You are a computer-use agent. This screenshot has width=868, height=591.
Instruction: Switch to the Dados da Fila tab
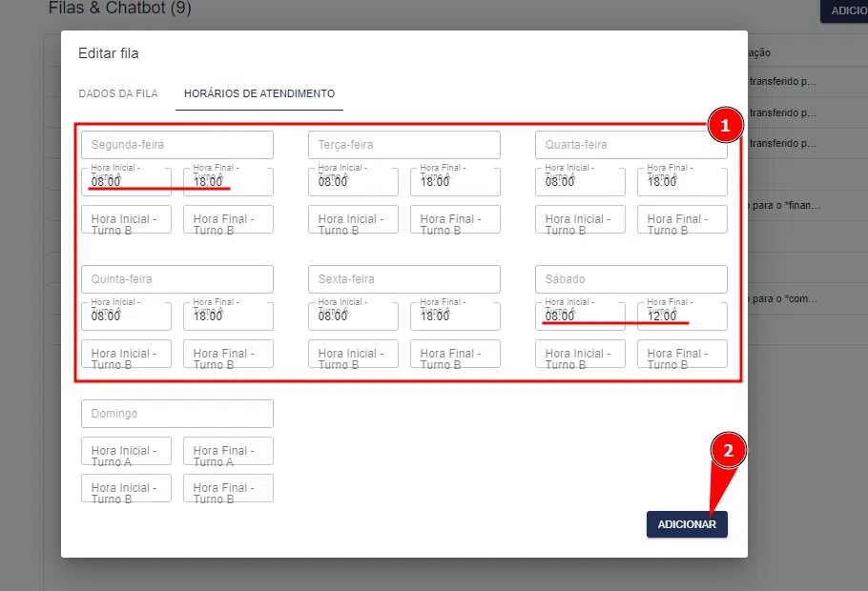click(118, 93)
